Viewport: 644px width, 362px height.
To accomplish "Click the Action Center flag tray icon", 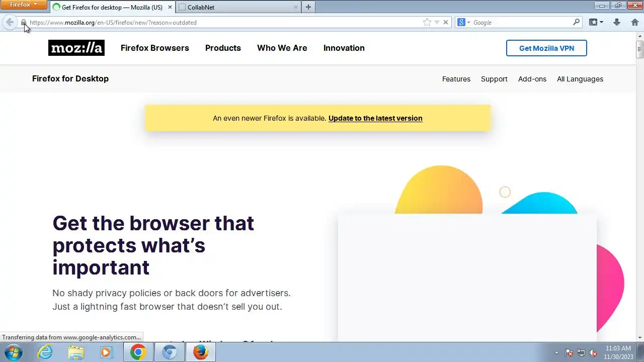I will coord(569,352).
